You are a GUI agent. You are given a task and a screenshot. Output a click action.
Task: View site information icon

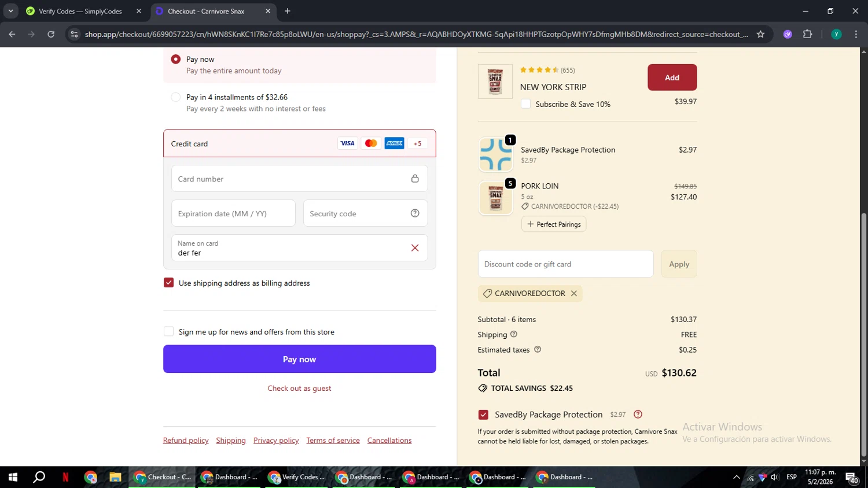(x=74, y=34)
